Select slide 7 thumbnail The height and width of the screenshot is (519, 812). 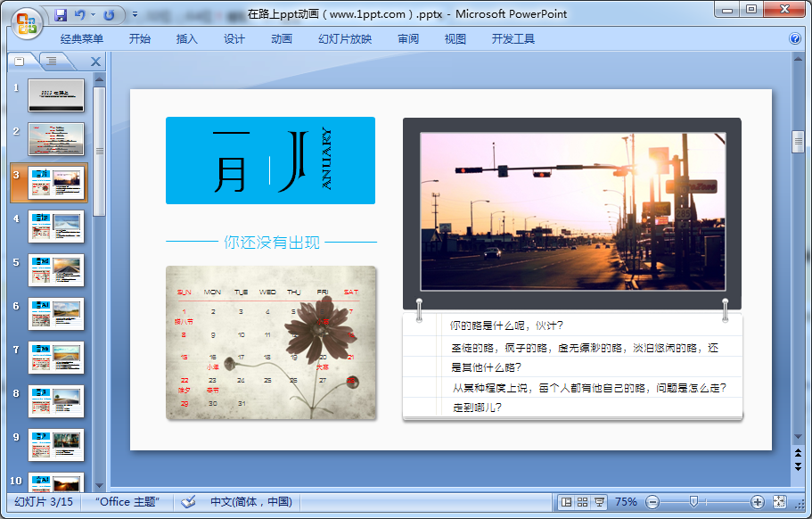56,358
